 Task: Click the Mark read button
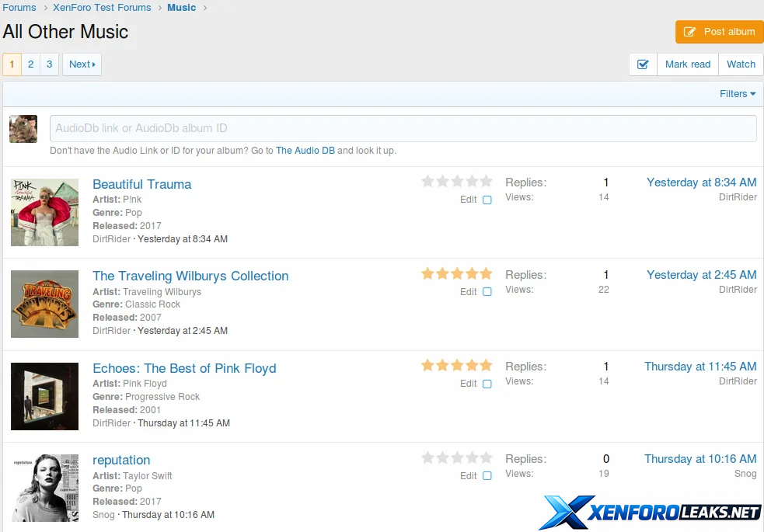point(688,64)
